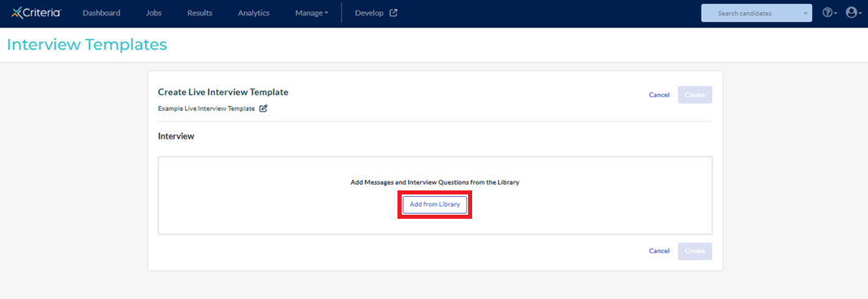Expand the Manage dropdown menu
This screenshot has width=868, height=299.
[312, 13]
